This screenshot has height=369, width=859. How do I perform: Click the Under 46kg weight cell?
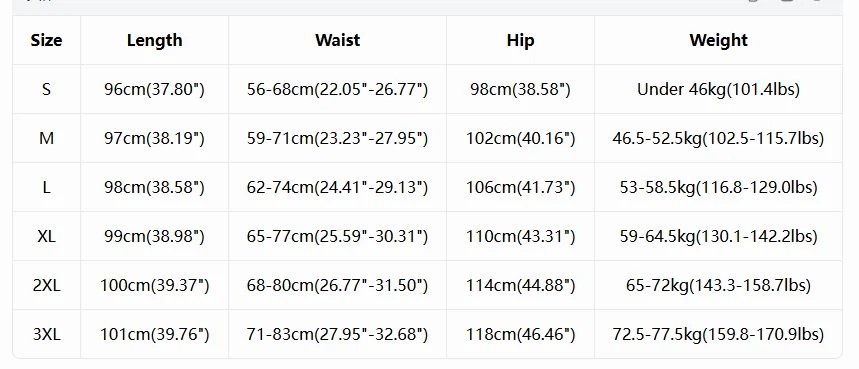click(x=718, y=89)
